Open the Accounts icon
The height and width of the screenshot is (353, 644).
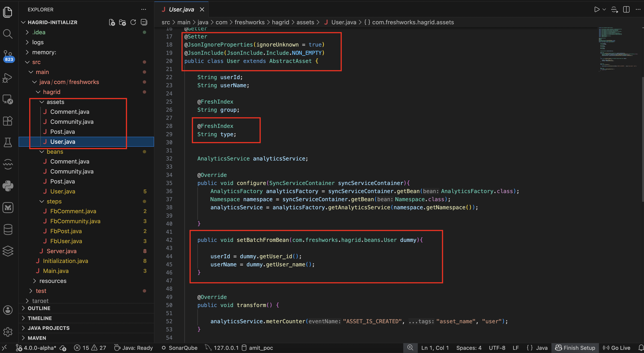pyautogui.click(x=8, y=310)
